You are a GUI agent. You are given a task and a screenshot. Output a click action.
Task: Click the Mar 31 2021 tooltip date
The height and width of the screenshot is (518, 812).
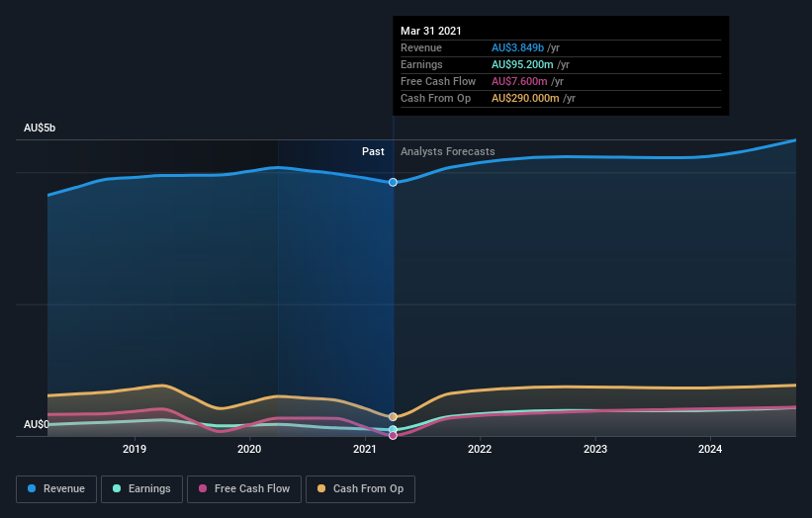pyautogui.click(x=431, y=31)
